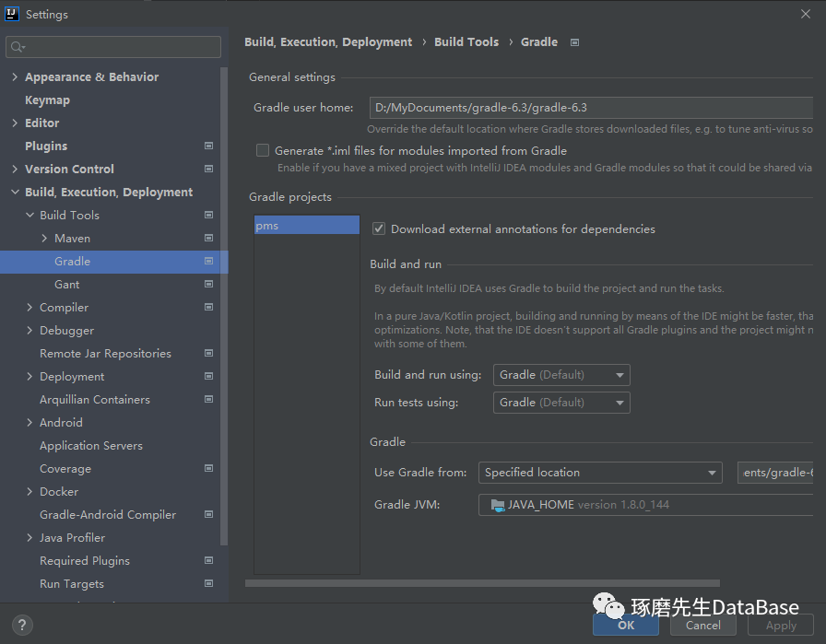Click the JAVA_HOME folder icon in Gradle JVM

497,505
